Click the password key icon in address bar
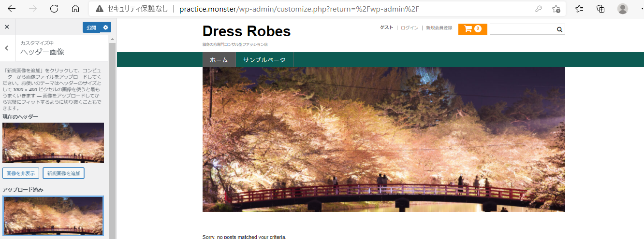The width and height of the screenshot is (644, 239). coord(539,9)
